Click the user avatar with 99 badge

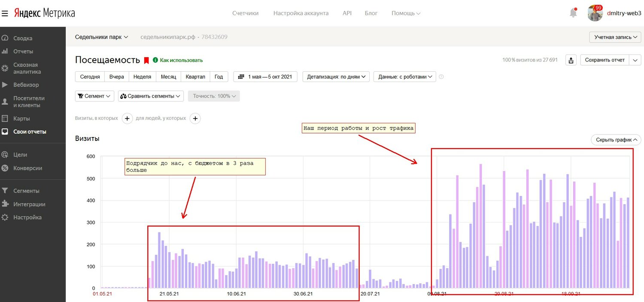coord(595,13)
